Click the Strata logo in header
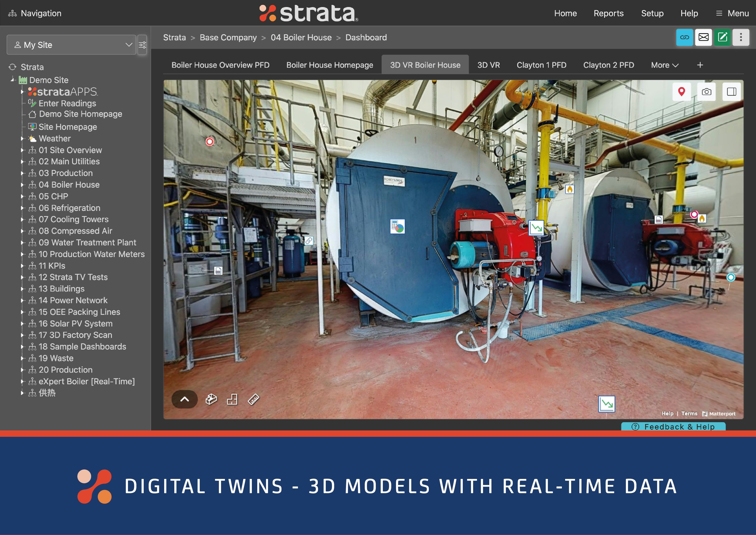This screenshot has height=535, width=756. [309, 13]
